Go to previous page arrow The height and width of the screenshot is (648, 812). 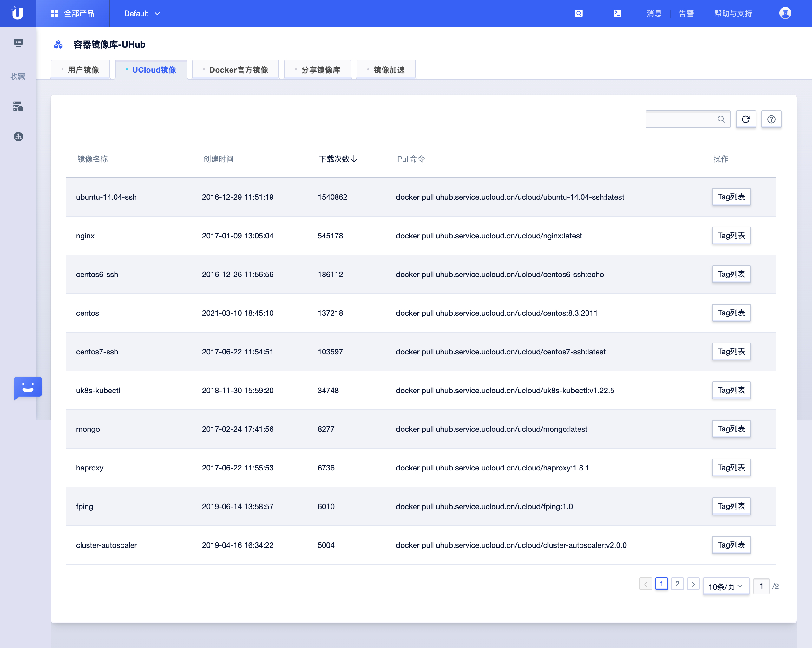click(645, 584)
